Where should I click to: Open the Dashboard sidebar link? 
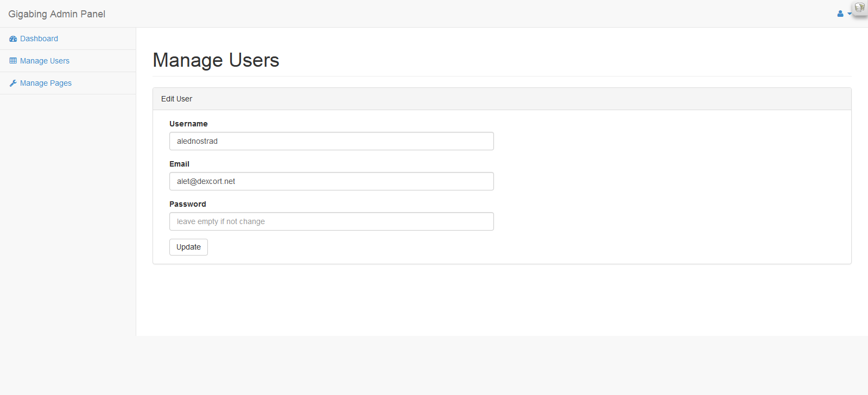pyautogui.click(x=39, y=39)
